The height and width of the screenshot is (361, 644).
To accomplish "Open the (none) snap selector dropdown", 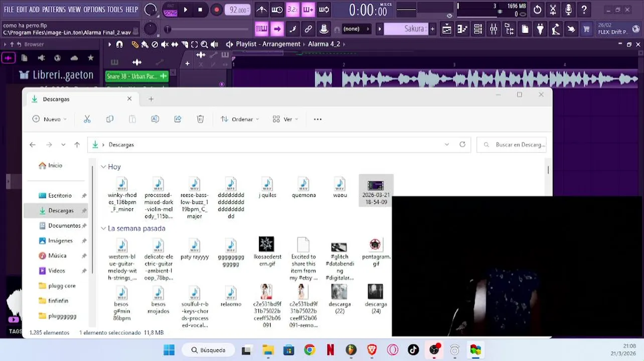I will 356,29.
